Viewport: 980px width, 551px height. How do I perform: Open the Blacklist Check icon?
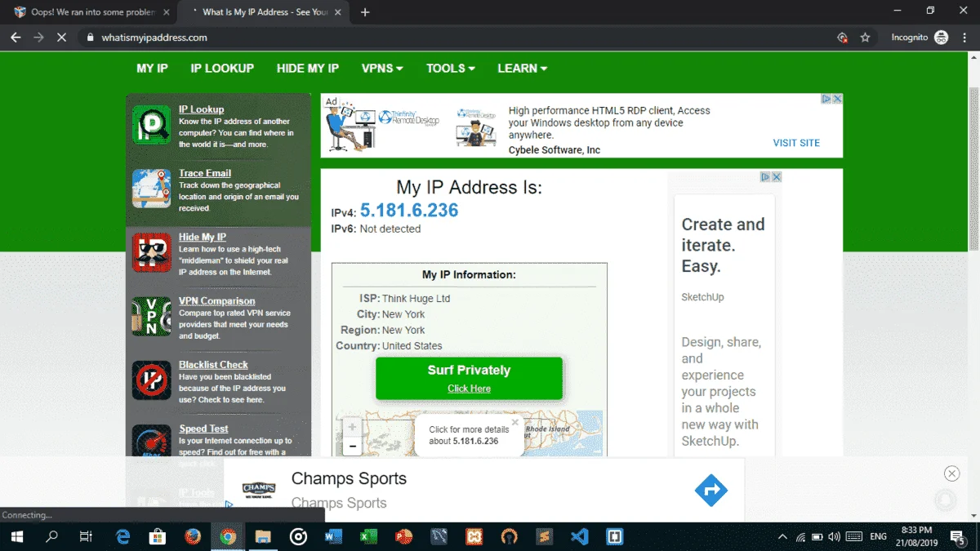[x=151, y=380]
